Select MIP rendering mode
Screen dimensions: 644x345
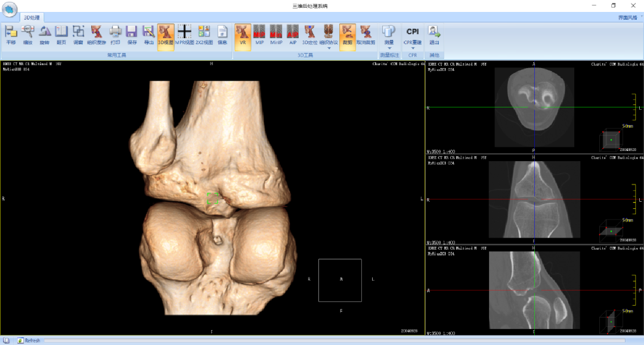[259, 35]
